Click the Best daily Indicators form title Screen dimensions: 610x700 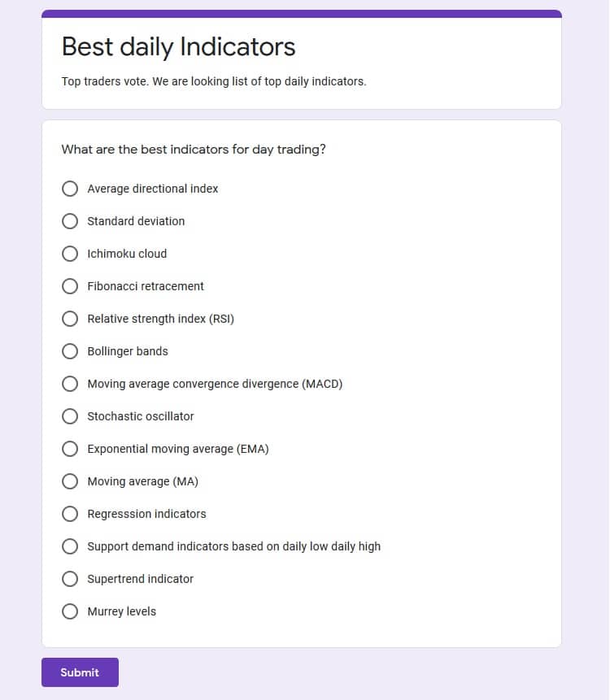click(x=179, y=47)
